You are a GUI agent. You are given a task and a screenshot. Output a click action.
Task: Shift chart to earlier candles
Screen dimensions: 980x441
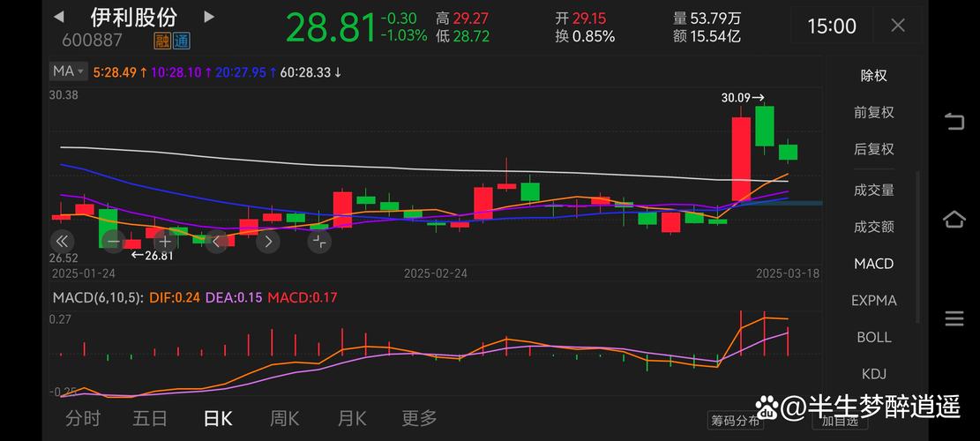[x=217, y=241]
